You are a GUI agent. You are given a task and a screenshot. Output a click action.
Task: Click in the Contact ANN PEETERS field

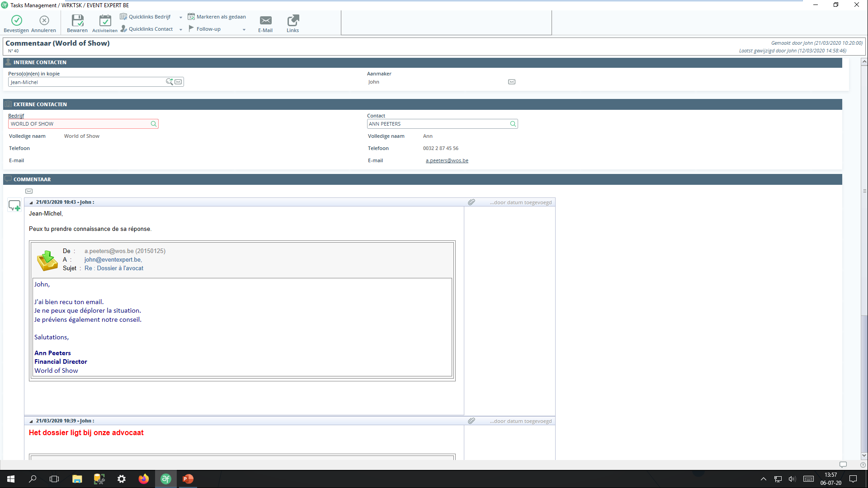point(436,124)
